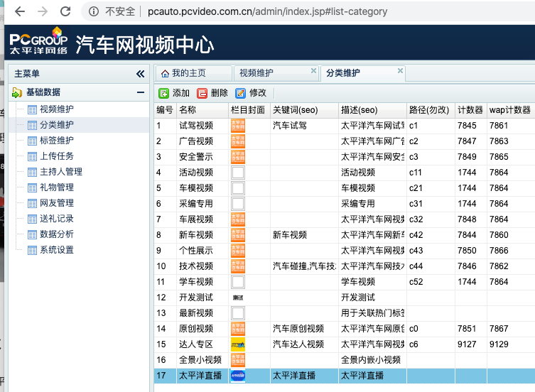Open 标签维护 in the sidebar

[x=56, y=141]
